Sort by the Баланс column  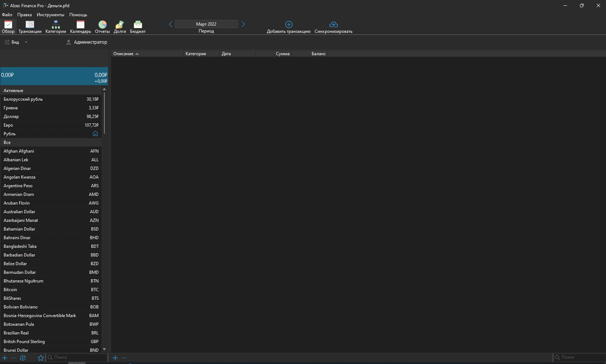(310, 54)
